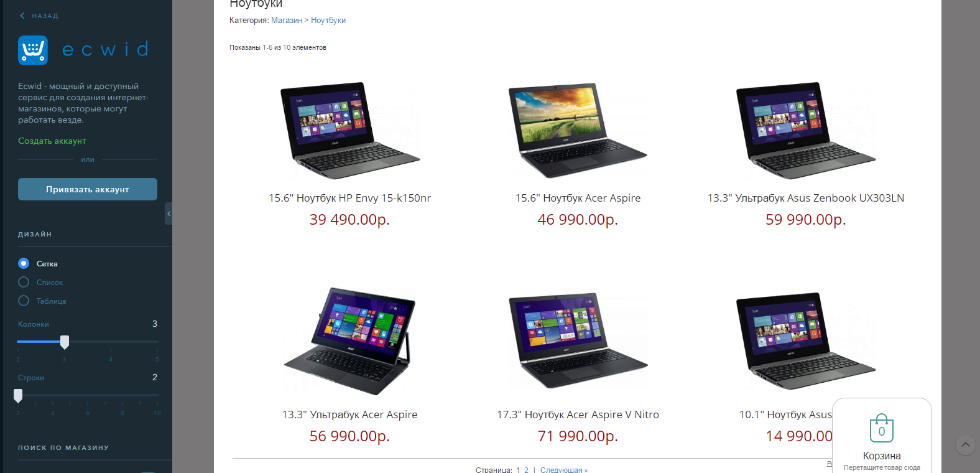Open the Asus Zenbook UX303LN product title
The width and height of the screenshot is (980, 473).
point(806,198)
